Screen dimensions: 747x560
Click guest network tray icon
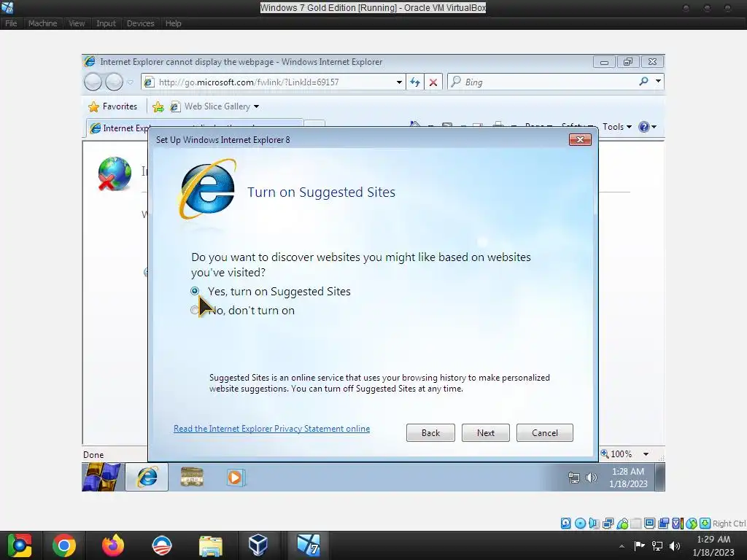[x=574, y=478]
